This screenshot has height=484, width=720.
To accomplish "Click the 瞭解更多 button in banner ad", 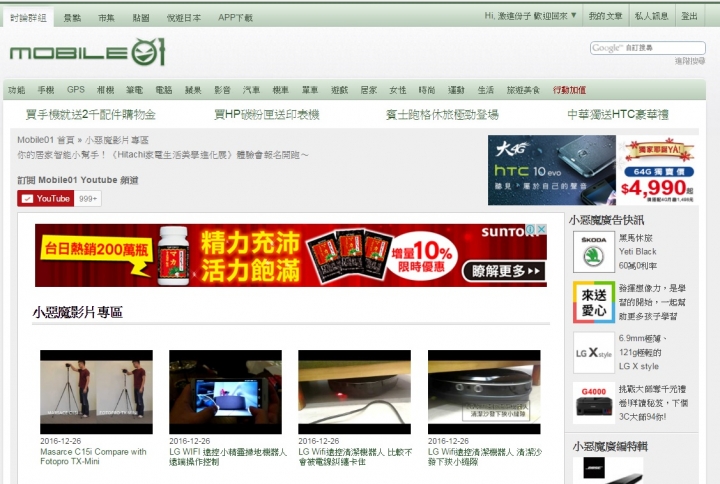I will 504,271.
